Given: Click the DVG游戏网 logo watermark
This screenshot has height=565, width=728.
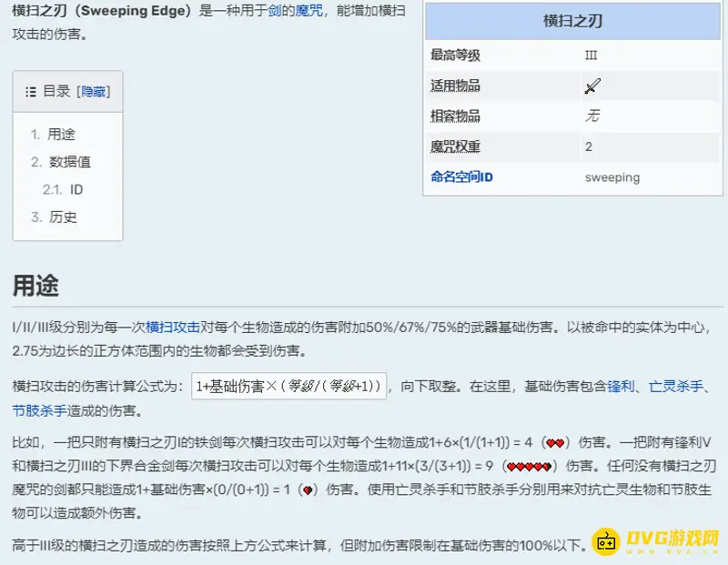Looking at the screenshot, I should pos(655,543).
